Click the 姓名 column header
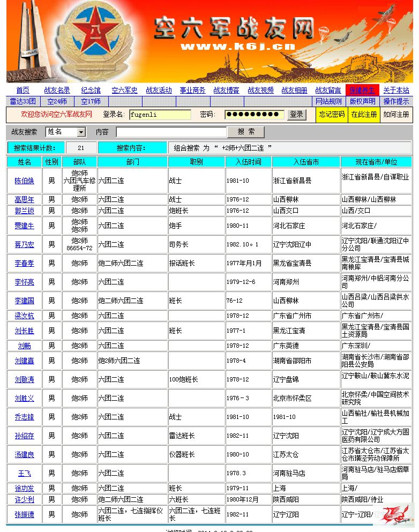Image resolution: width=419 pixels, height=532 pixels. click(25, 162)
